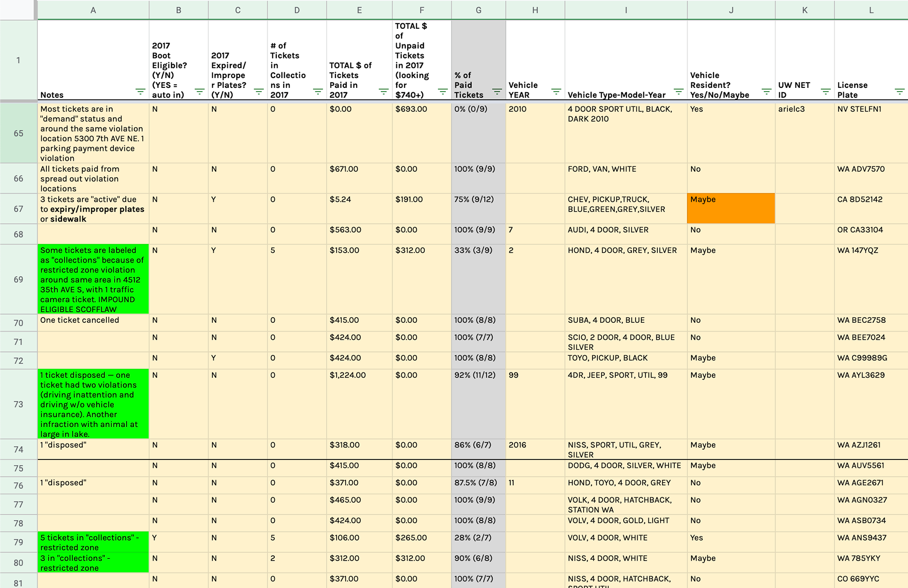Select cell with UW NET ID arielc3
Image resolution: width=908 pixels, height=588 pixels.
tap(805, 133)
